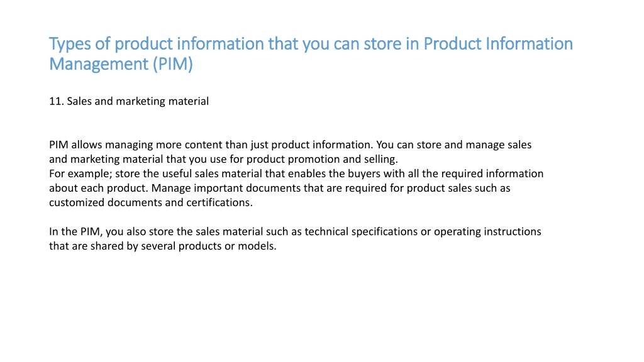The height and width of the screenshot is (362, 644).
Task: Click 'Management (PIM)' in the title
Action: pyautogui.click(x=121, y=65)
